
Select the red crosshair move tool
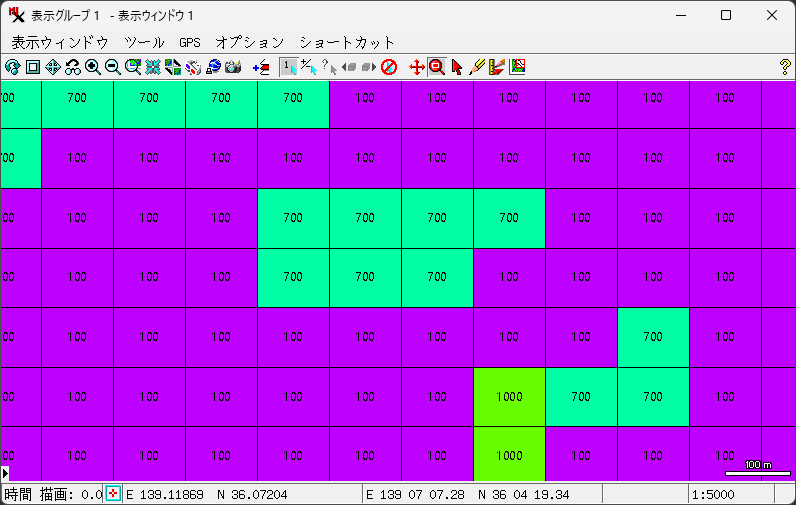pos(417,67)
